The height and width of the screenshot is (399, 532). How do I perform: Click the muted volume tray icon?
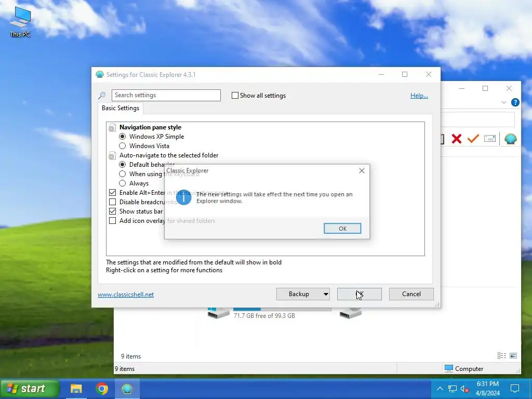pos(464,389)
